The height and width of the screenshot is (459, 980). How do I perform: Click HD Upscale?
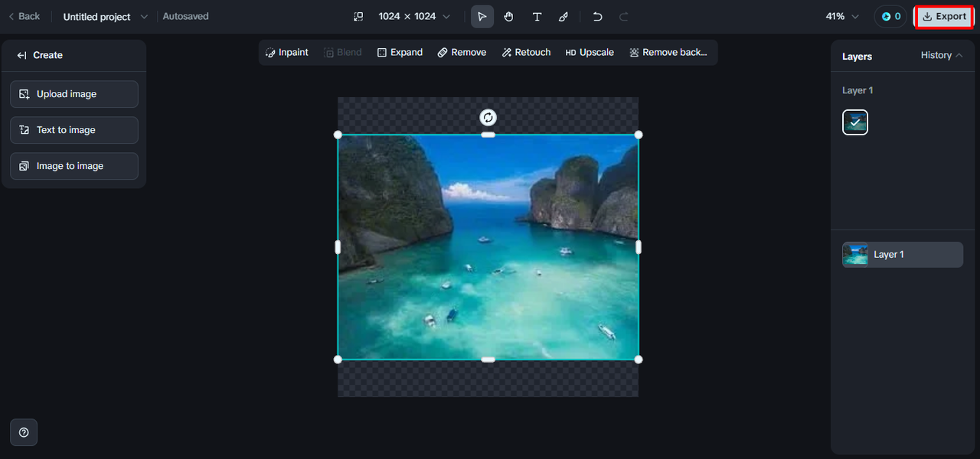(590, 52)
